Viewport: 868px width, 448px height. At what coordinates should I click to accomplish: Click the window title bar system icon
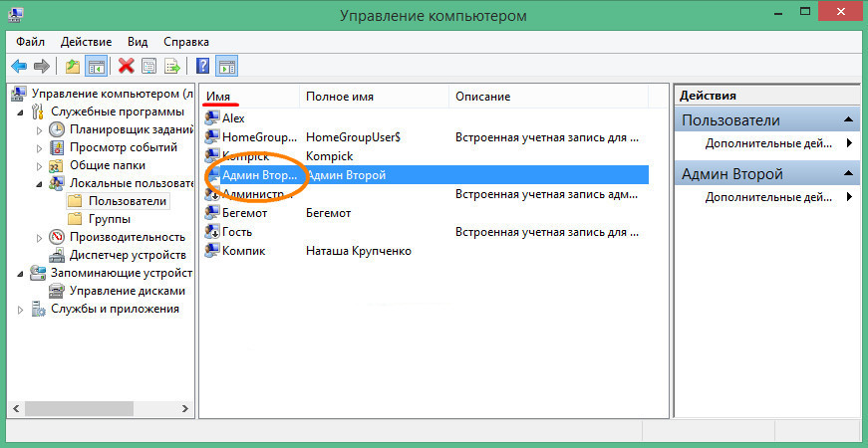pos(14,13)
